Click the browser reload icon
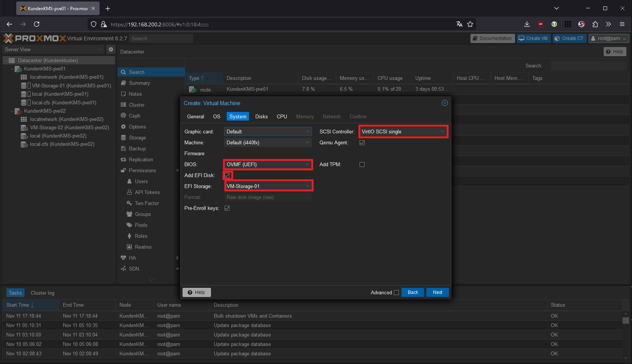The height and width of the screenshot is (364, 632). pyautogui.click(x=37, y=24)
